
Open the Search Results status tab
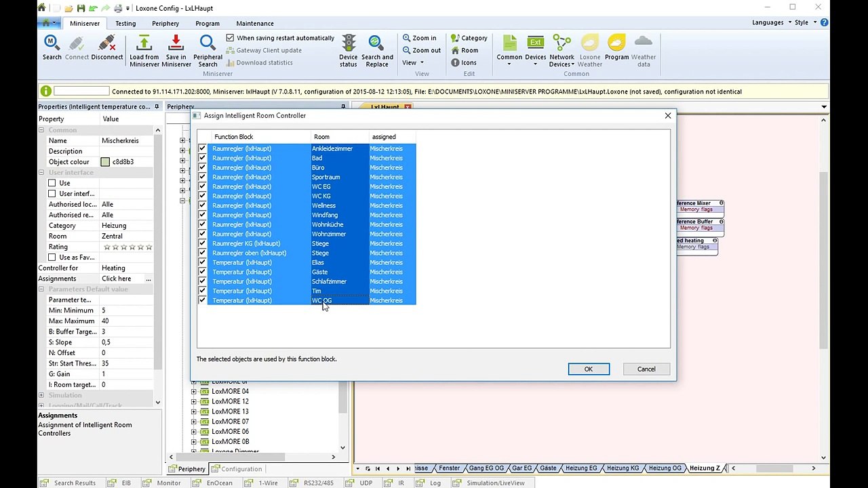[69, 483]
